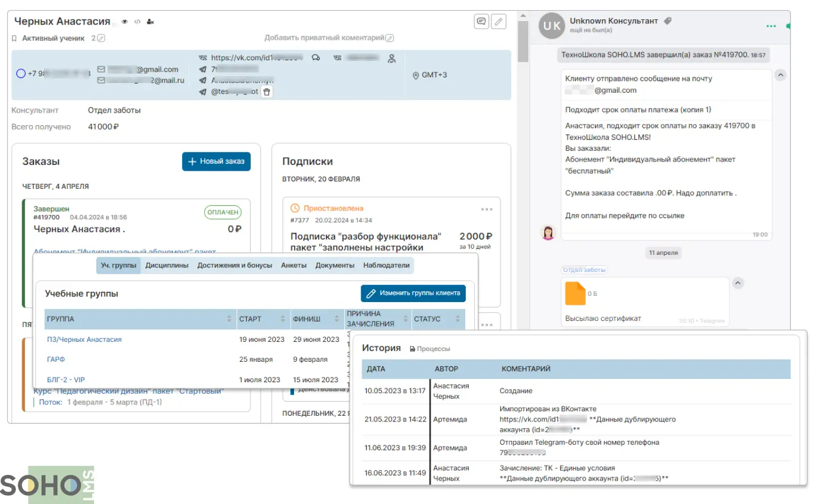Click the pencil edit button in the top-right of the client card
Image resolution: width=827 pixels, height=504 pixels.
point(498,22)
